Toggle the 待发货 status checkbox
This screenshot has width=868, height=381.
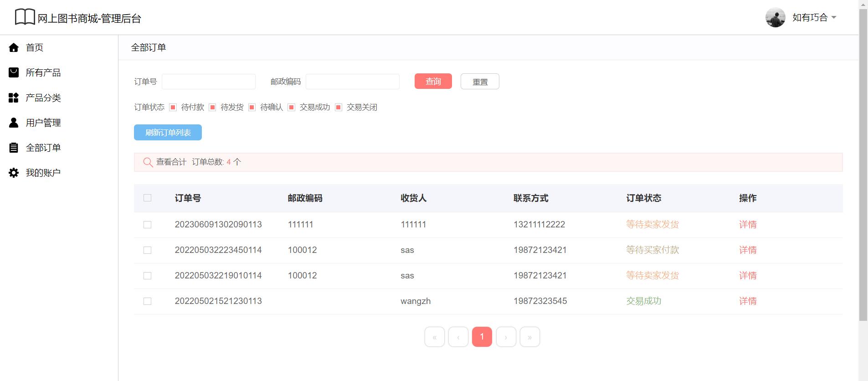point(212,107)
